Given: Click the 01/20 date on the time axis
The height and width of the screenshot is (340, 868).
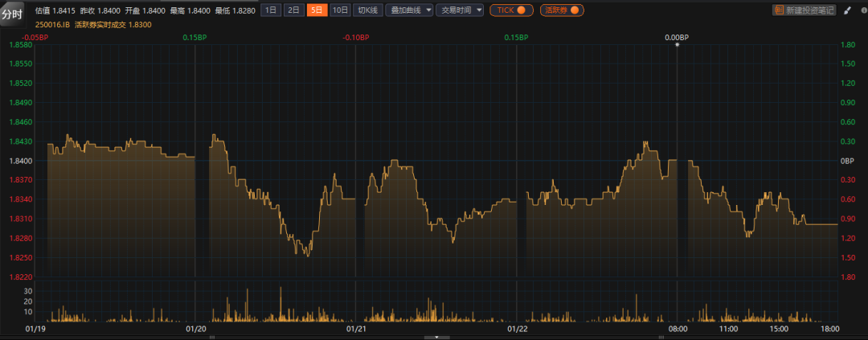Looking at the screenshot, I should (x=196, y=329).
